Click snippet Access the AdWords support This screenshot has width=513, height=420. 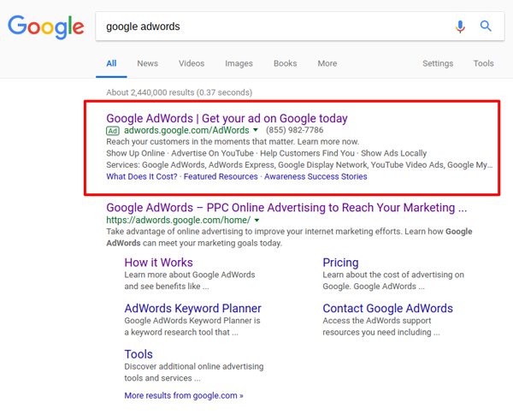[381, 327]
